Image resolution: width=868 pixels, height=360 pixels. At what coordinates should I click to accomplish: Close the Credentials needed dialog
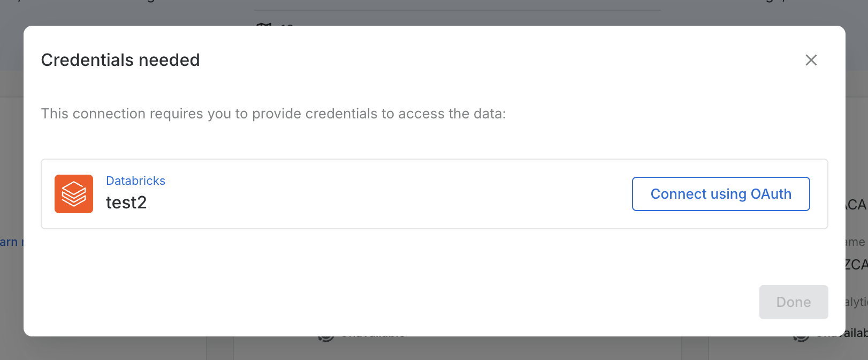(x=811, y=60)
